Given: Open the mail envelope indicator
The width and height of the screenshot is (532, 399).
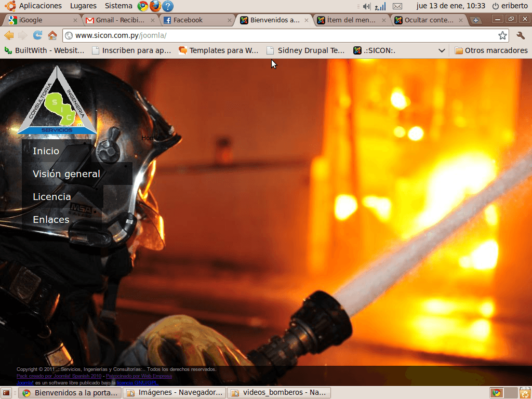Looking at the screenshot, I should point(397,6).
